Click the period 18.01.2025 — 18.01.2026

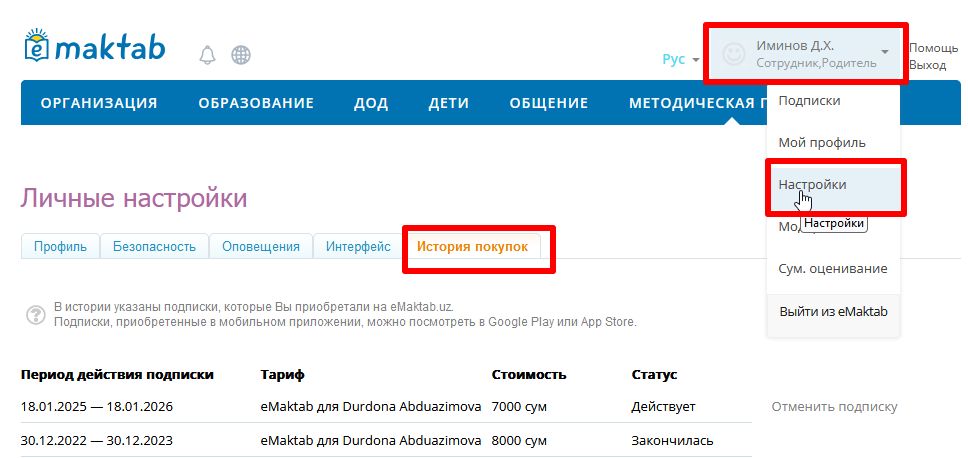click(x=97, y=407)
